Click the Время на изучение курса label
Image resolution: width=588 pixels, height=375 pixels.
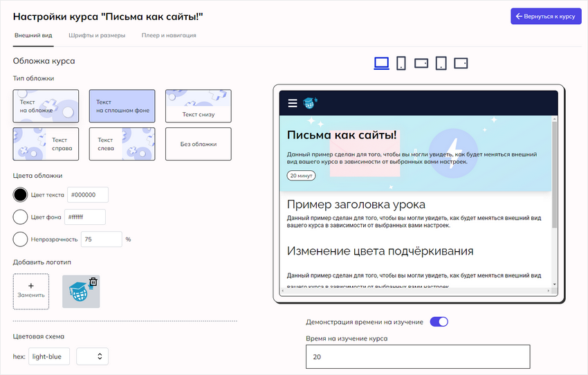pyautogui.click(x=347, y=338)
